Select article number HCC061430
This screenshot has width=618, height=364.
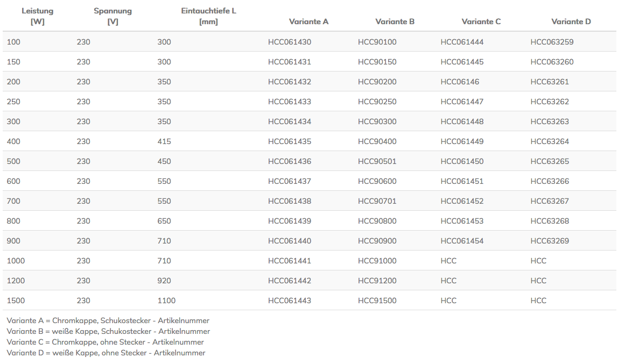[290, 42]
